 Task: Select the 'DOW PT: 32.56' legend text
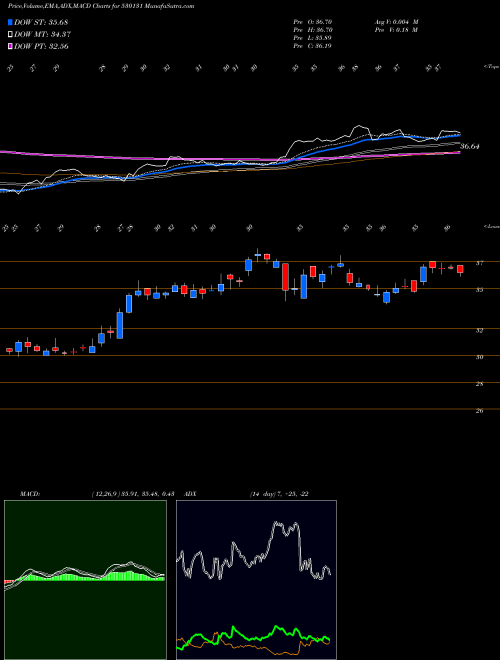(x=41, y=46)
